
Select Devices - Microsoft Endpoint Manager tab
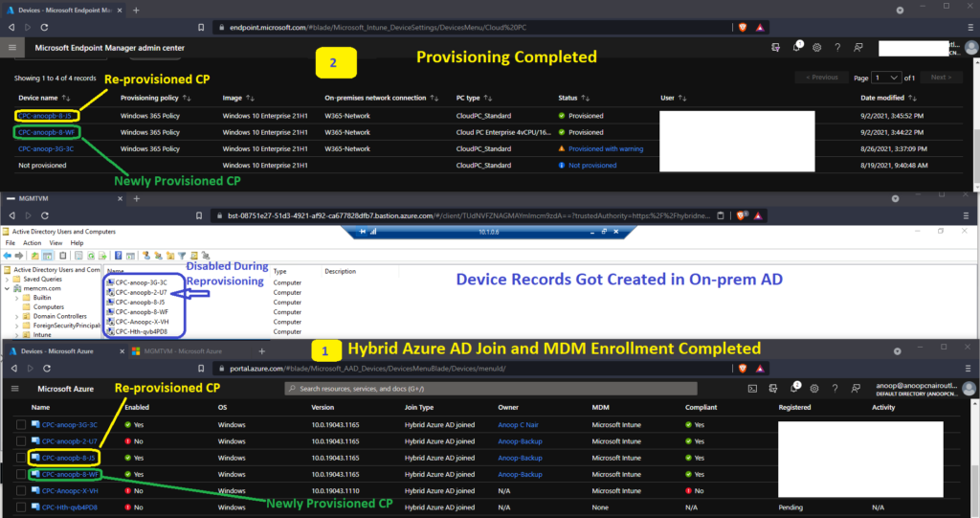pyautogui.click(x=64, y=10)
